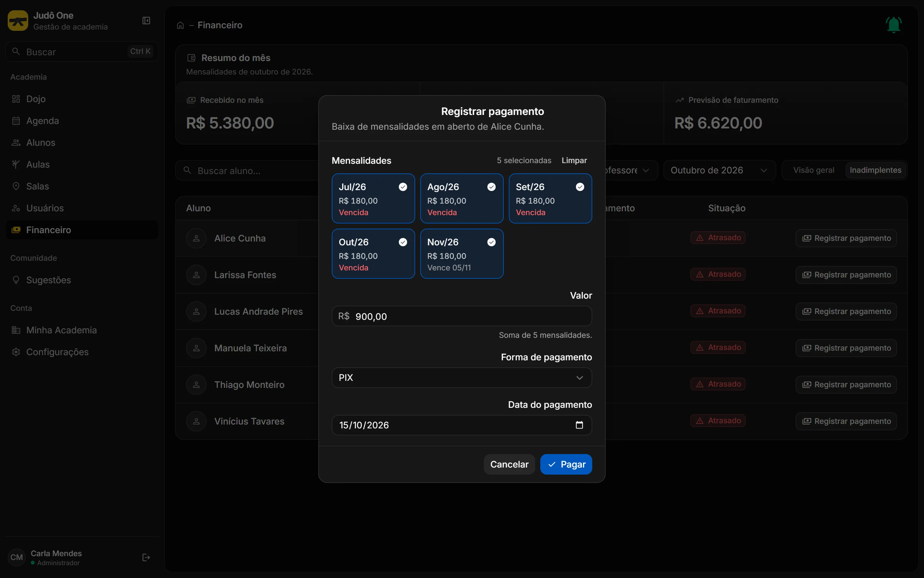Switch to Visão geral tab

pos(814,170)
